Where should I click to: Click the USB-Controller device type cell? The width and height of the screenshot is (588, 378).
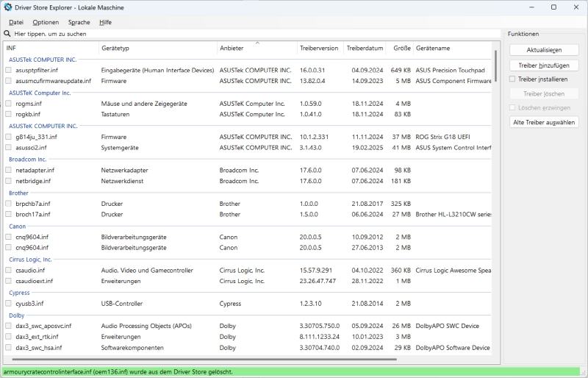[122, 303]
